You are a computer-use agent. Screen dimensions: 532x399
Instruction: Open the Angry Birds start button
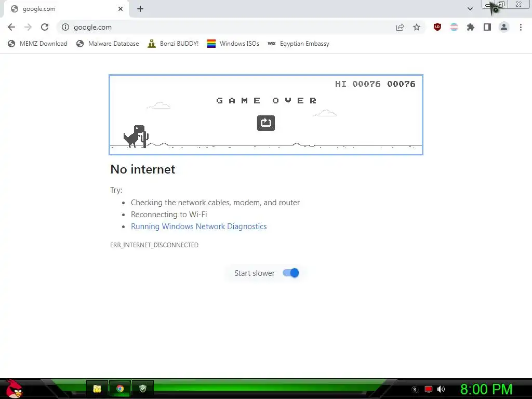pyautogui.click(x=14, y=389)
